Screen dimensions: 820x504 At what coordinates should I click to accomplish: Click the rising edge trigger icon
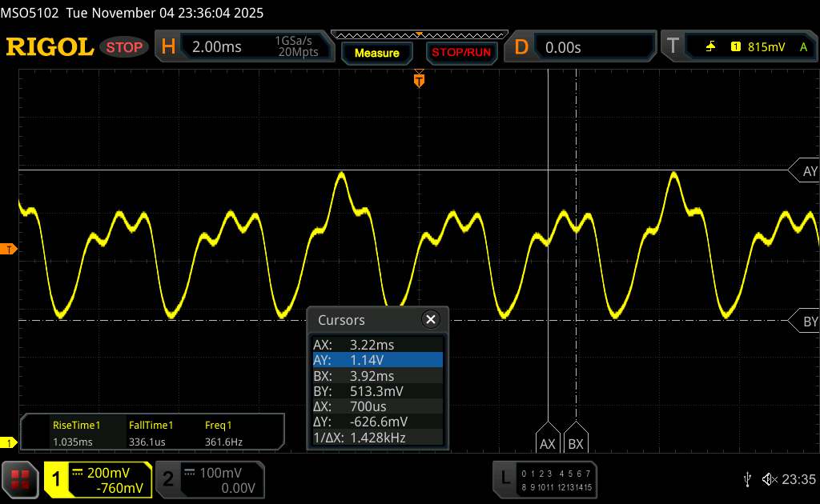pos(710,47)
